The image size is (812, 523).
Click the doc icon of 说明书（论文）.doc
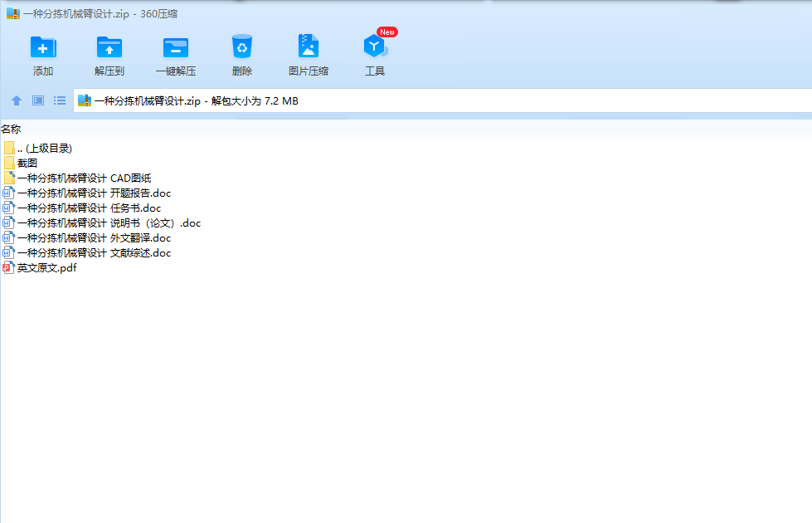pos(8,222)
